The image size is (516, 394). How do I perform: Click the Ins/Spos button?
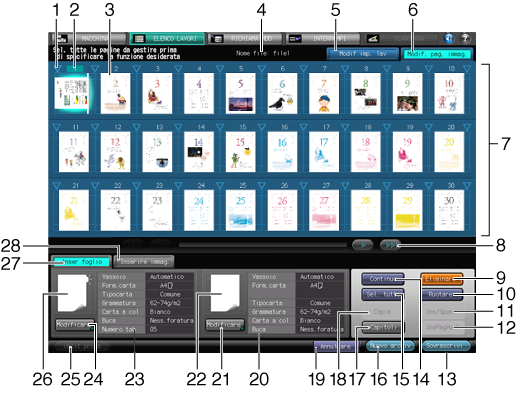coord(442,312)
